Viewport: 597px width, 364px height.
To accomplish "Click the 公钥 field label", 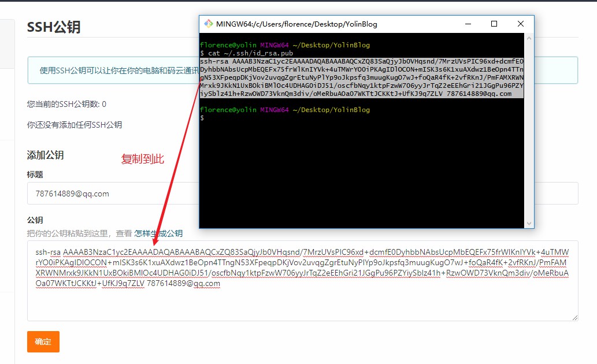I will coord(35,220).
